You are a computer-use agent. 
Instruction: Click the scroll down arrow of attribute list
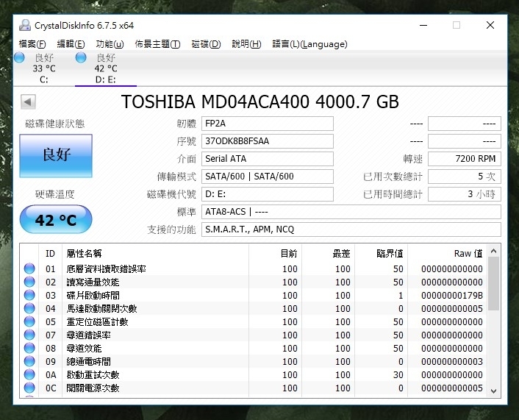[493, 391]
